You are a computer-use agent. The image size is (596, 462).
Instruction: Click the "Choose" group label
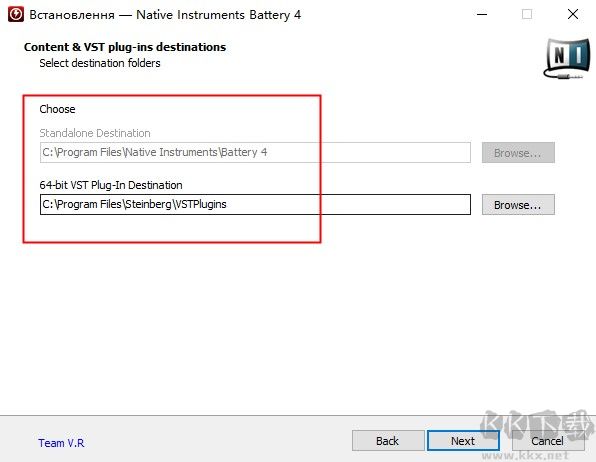click(57, 109)
